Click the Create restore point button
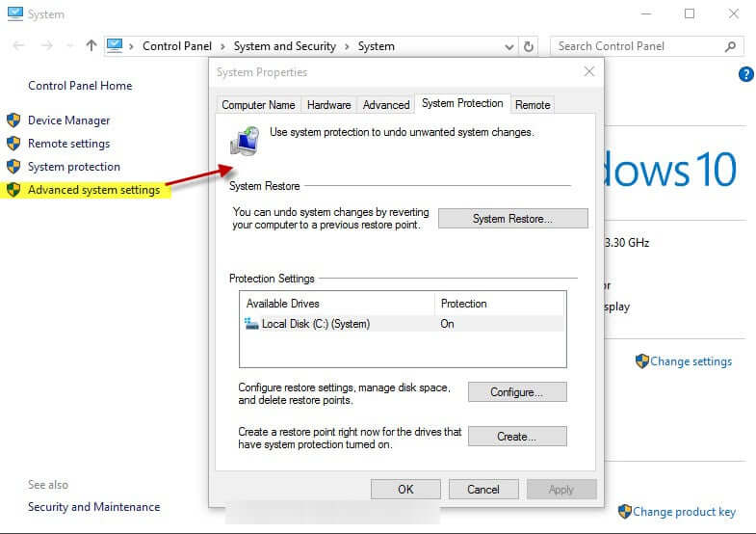This screenshot has width=756, height=534. (517, 437)
